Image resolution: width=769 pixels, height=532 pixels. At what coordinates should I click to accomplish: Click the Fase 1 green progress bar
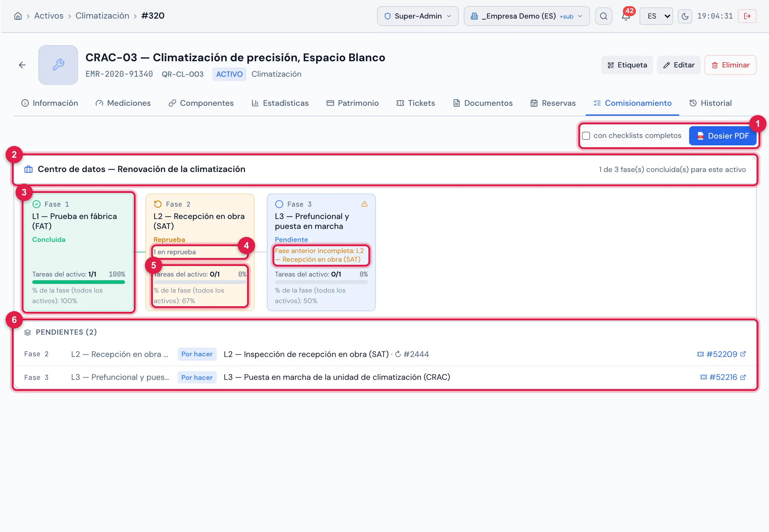78,282
